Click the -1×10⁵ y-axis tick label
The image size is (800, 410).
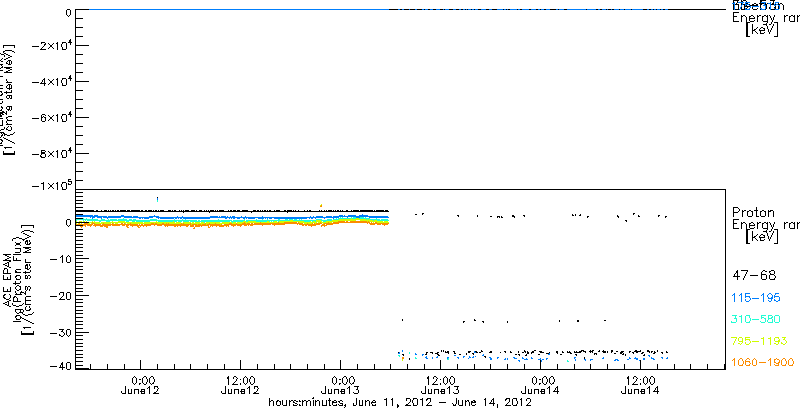pyautogui.click(x=50, y=185)
